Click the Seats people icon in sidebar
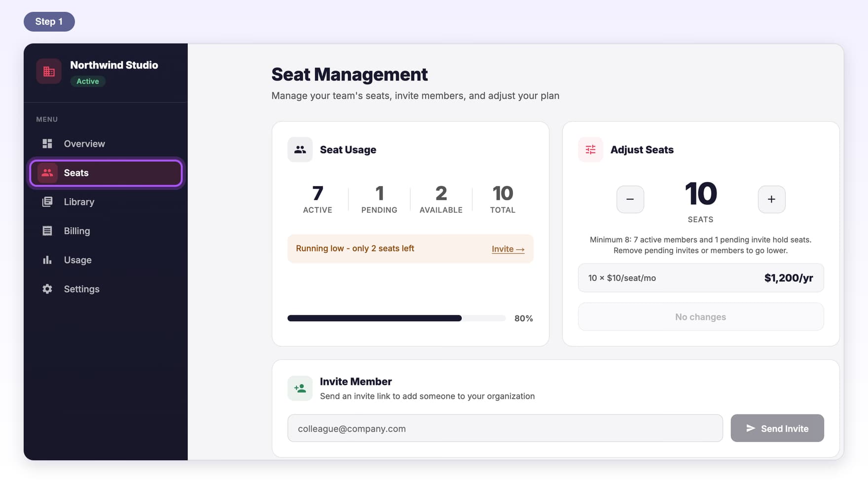This screenshot has width=868, height=484. (x=47, y=173)
